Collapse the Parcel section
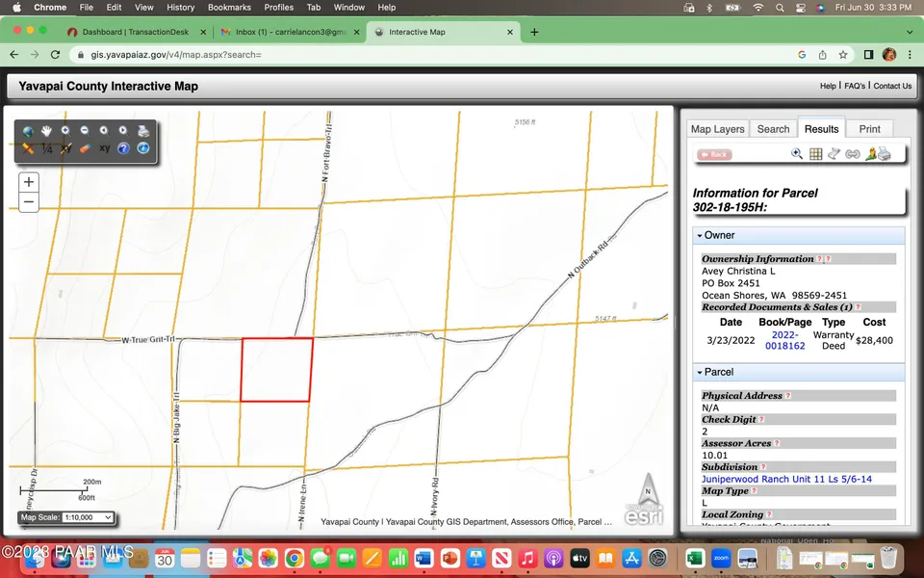This screenshot has width=924, height=578. (699, 372)
